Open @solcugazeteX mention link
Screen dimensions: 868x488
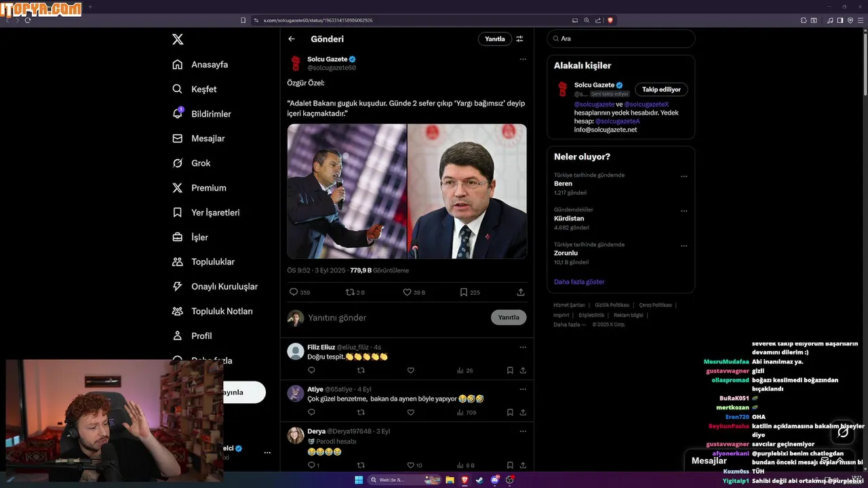click(x=646, y=104)
